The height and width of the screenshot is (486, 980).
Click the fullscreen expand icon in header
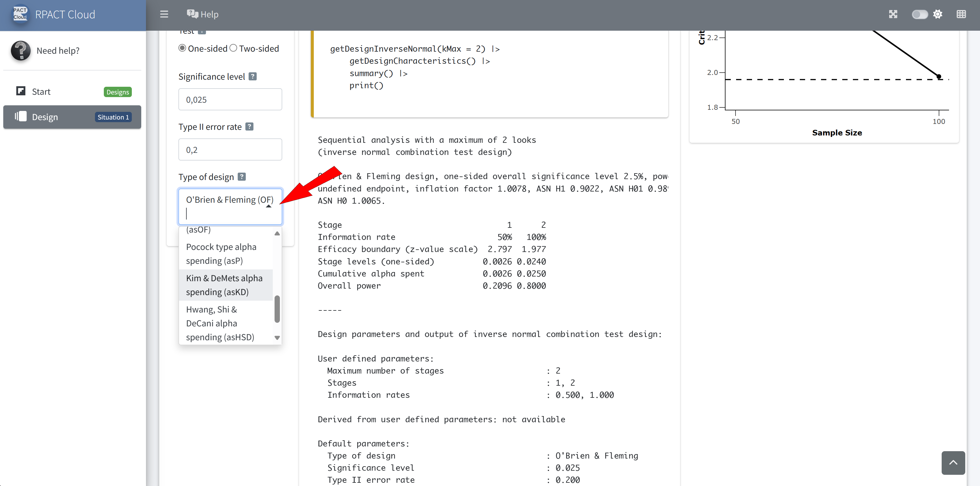pos(893,14)
